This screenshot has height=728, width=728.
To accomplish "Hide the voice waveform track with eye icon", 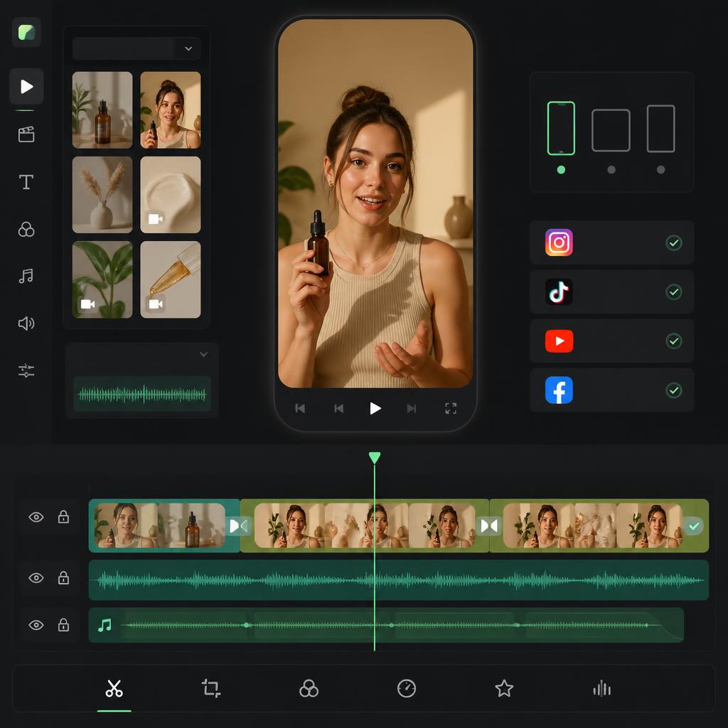I will click(36, 577).
